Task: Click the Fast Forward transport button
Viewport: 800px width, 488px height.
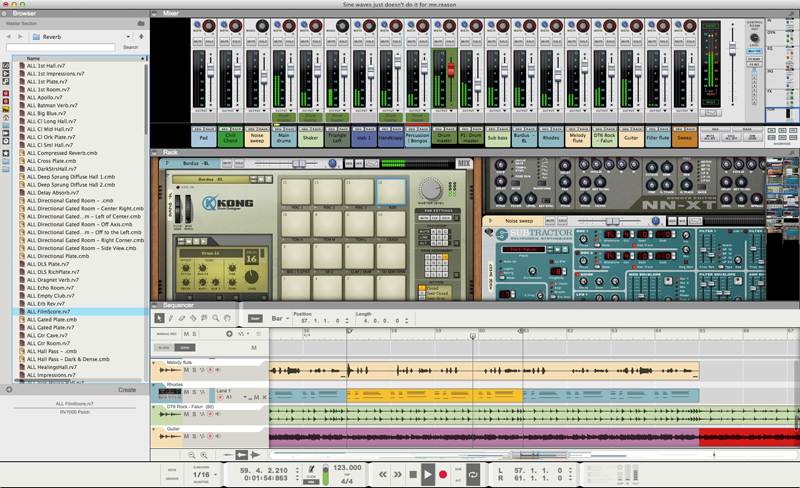Action: point(398,473)
